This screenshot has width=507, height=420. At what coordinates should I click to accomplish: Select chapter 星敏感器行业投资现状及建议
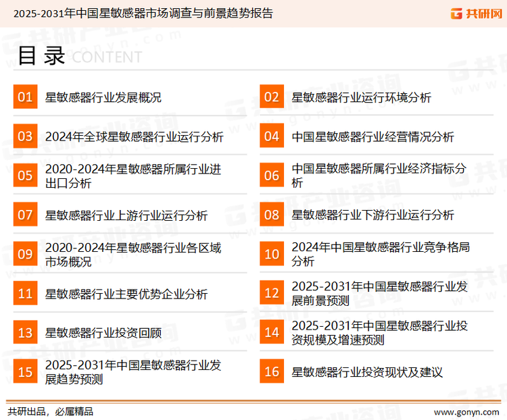pos(367,372)
